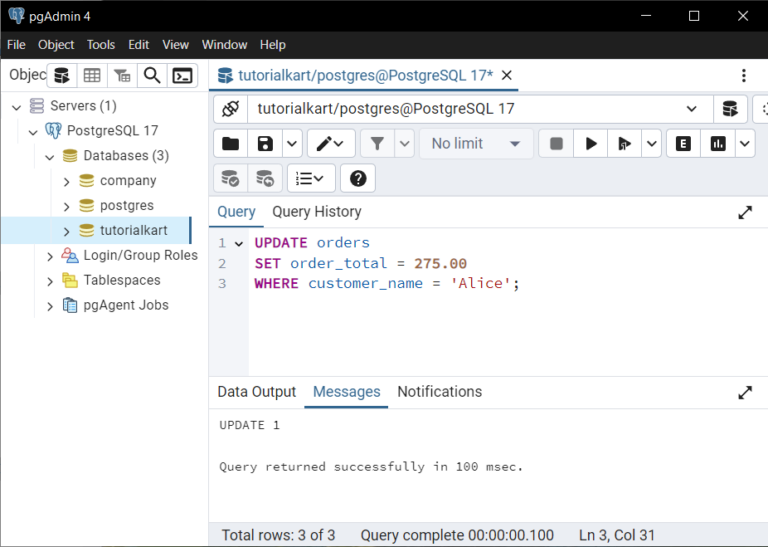
Task: Select the tutorialkart database in tree
Action: tap(133, 230)
